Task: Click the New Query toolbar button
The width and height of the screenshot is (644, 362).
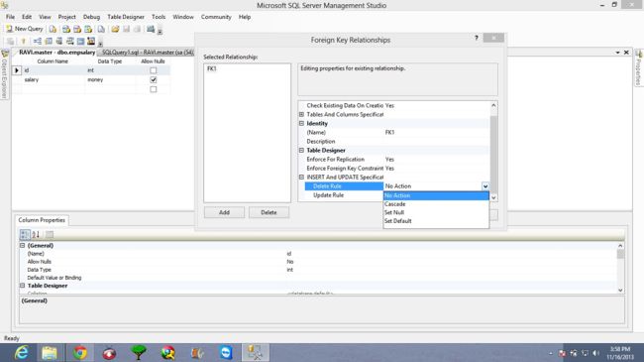Action: tap(24, 29)
